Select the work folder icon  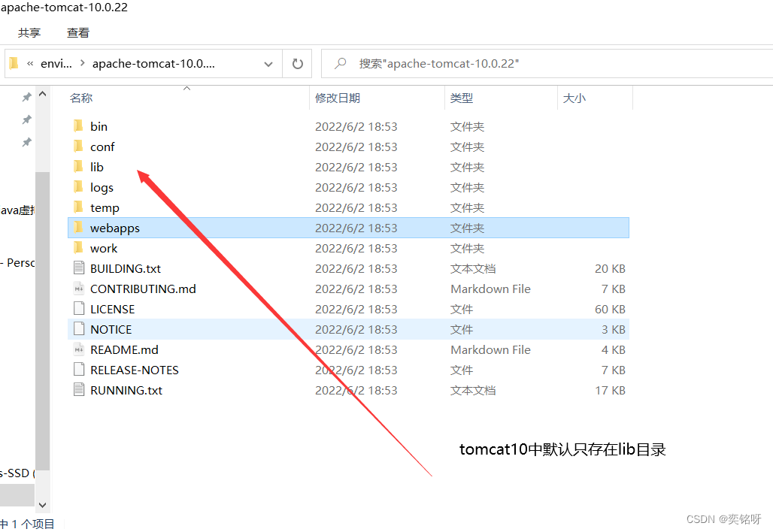click(78, 248)
